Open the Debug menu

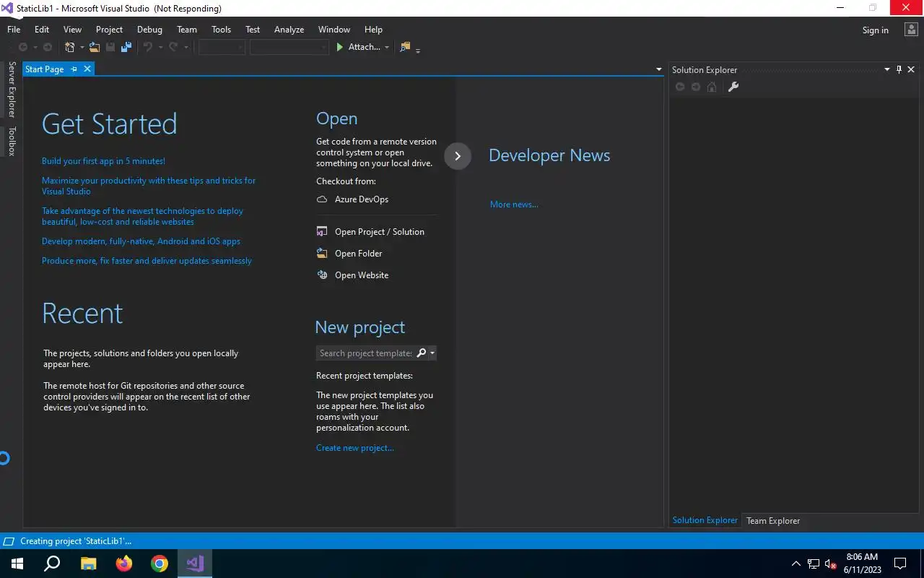[149, 30]
